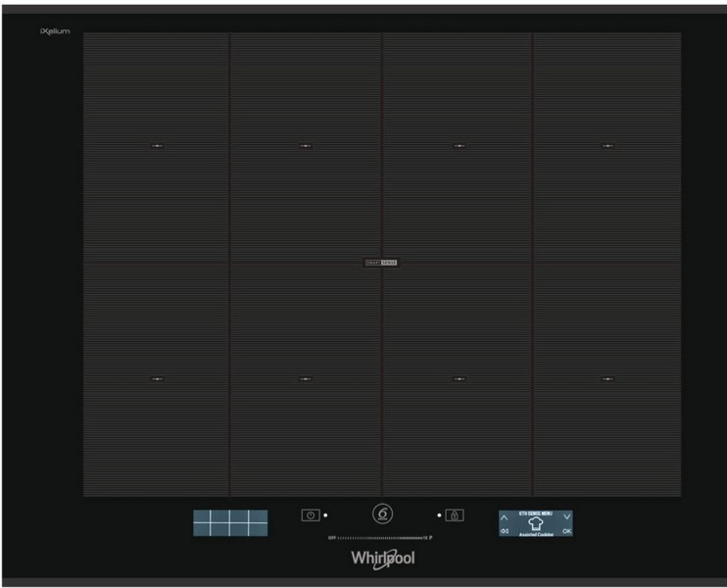This screenshot has width=727, height=588.
Task: Tap the 6th Sense center button
Action: point(382,514)
